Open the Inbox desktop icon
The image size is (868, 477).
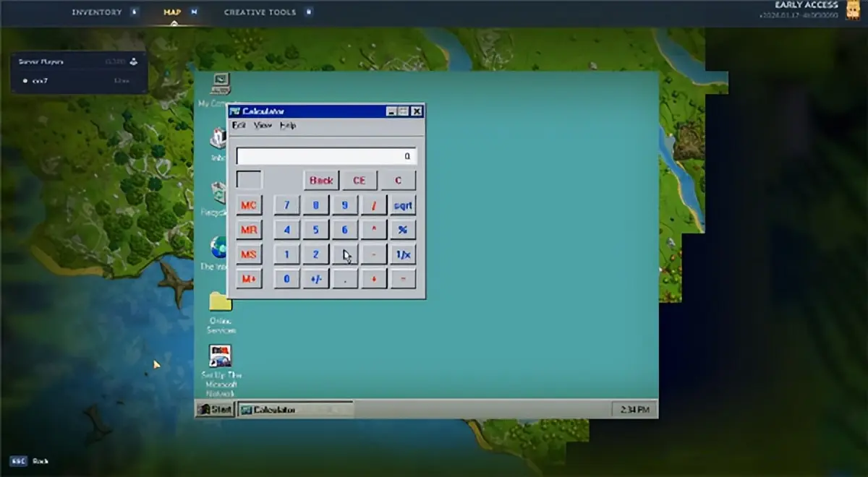(x=218, y=139)
